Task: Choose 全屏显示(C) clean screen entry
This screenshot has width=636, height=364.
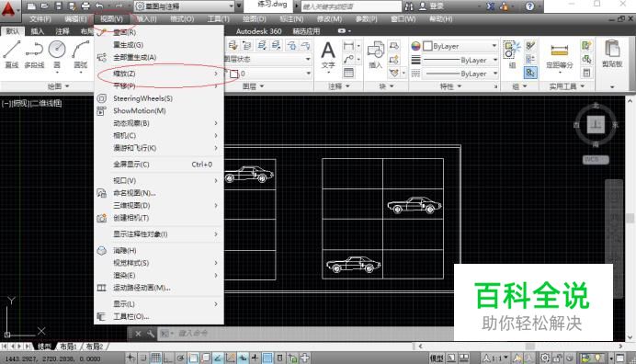Action: point(159,165)
